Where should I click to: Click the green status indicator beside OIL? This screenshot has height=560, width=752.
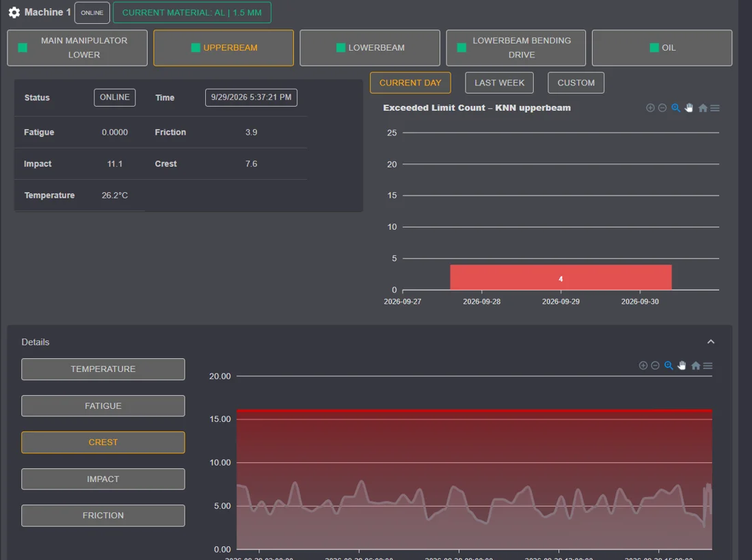tap(654, 47)
